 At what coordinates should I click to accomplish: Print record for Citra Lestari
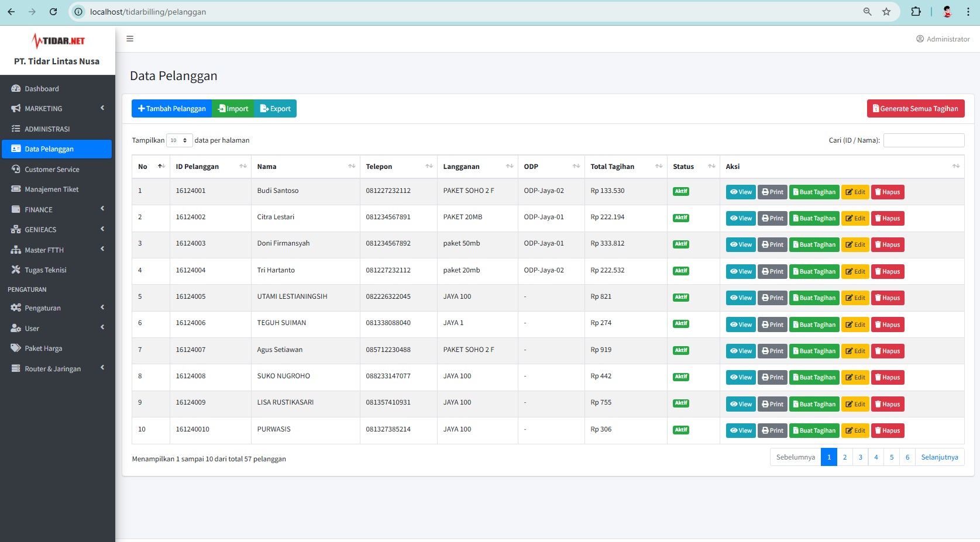click(772, 219)
